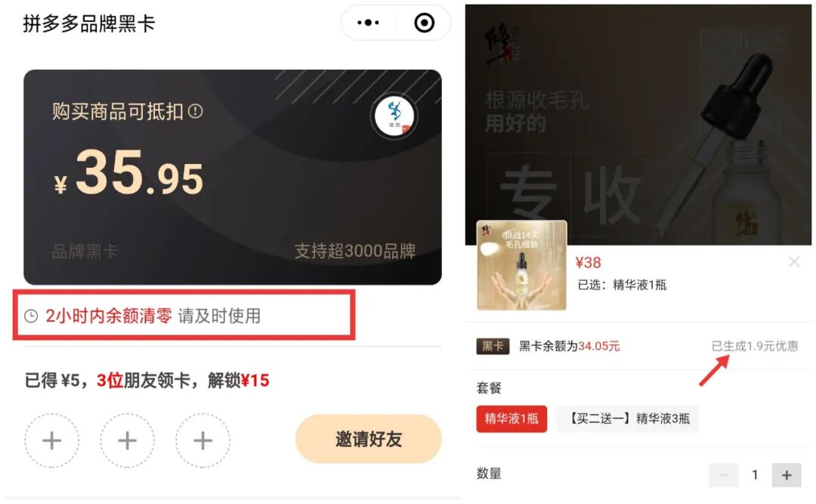
Task: Open the mini program three-dot menu
Action: pos(369,23)
